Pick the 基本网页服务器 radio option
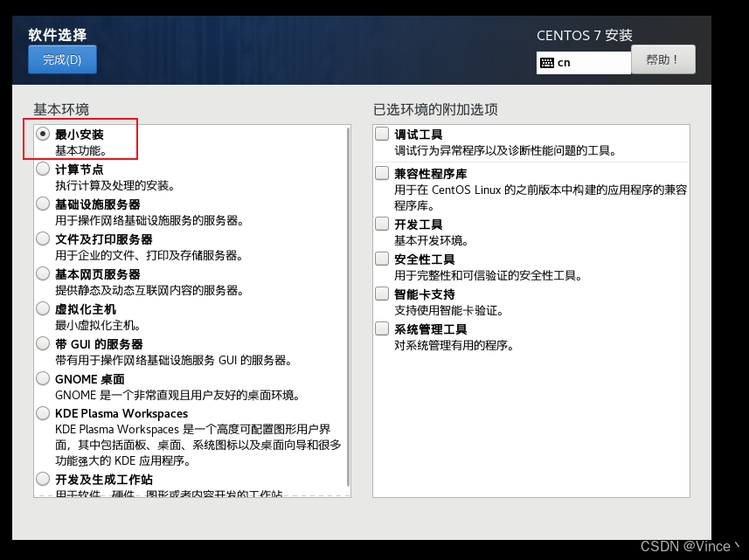 (x=43, y=274)
